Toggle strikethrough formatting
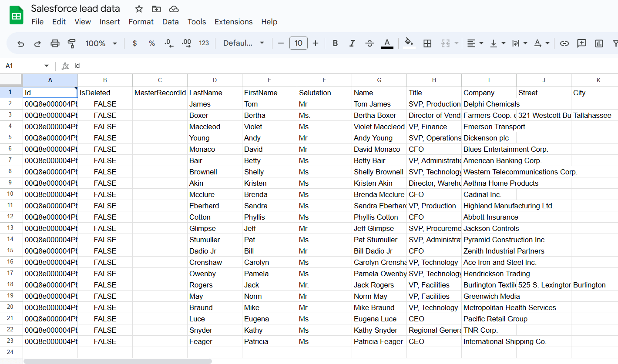The width and height of the screenshot is (618, 364). click(369, 43)
